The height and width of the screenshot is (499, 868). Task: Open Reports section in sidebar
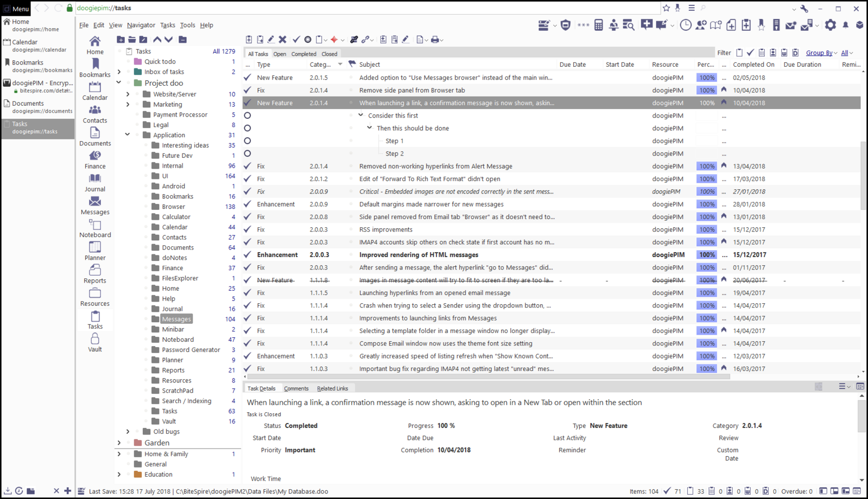click(x=95, y=274)
